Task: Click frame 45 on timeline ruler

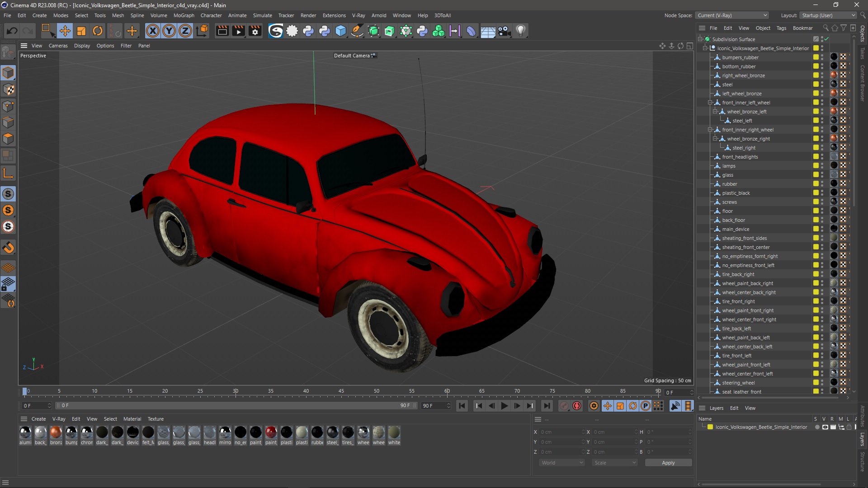Action: (341, 391)
